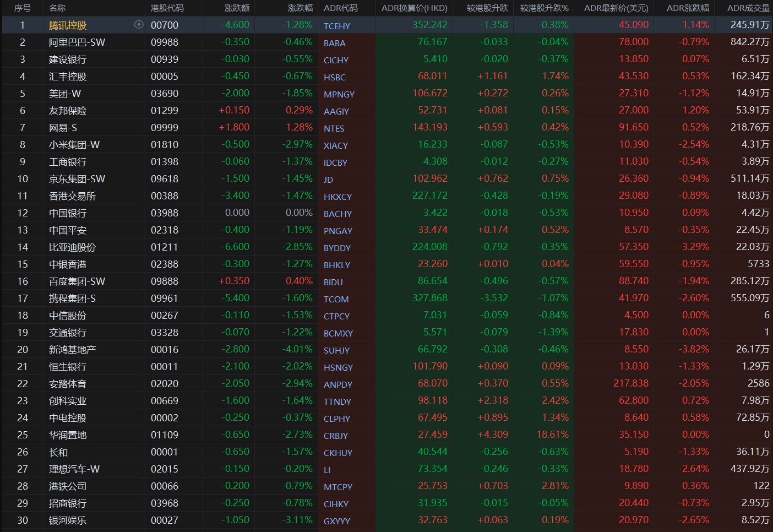Screen dimensions: 773x532
Task: Open 香港交易所 stock name
Action: 72,196
